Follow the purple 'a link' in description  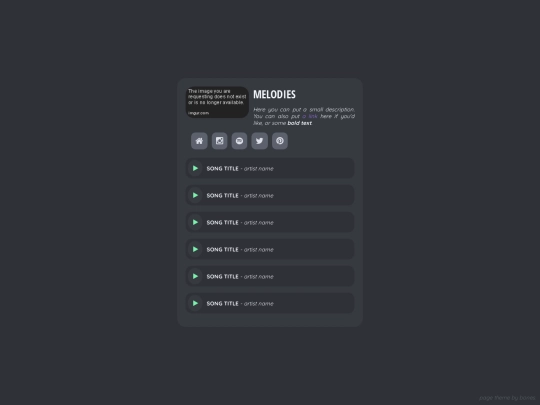[310, 116]
